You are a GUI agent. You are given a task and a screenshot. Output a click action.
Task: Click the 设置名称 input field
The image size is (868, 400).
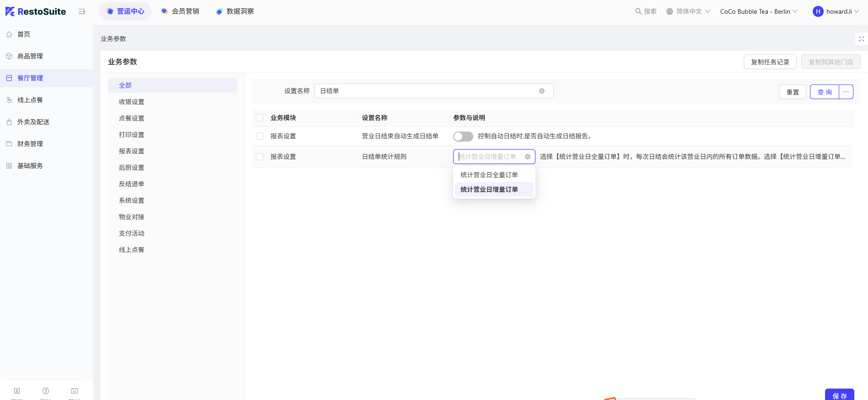tap(427, 91)
